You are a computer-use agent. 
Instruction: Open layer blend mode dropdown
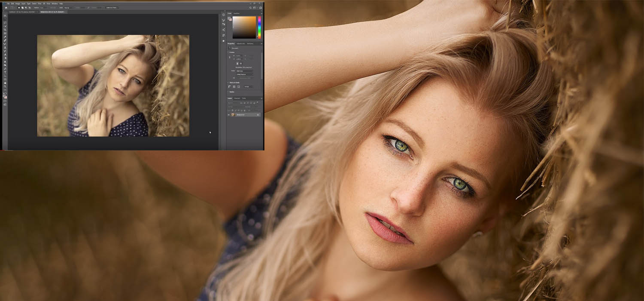[x=236, y=107]
